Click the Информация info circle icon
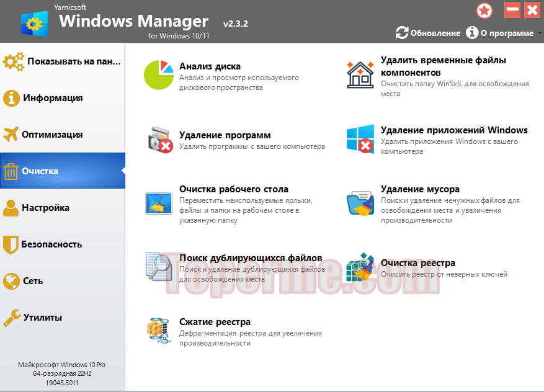544x392 pixels. 11,98
